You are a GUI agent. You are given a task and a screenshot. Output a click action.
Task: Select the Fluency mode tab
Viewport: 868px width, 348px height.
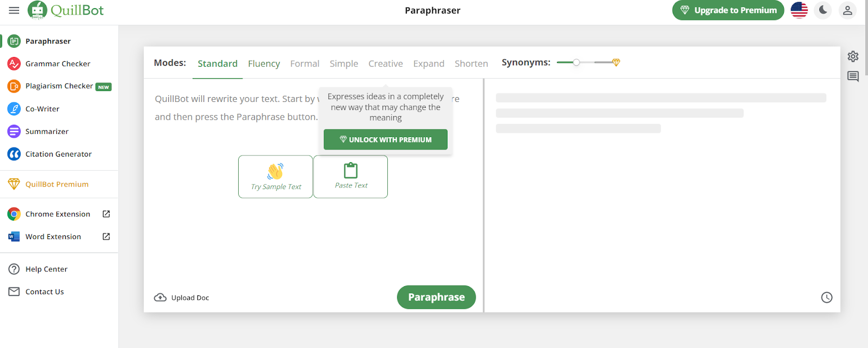pyautogui.click(x=264, y=63)
